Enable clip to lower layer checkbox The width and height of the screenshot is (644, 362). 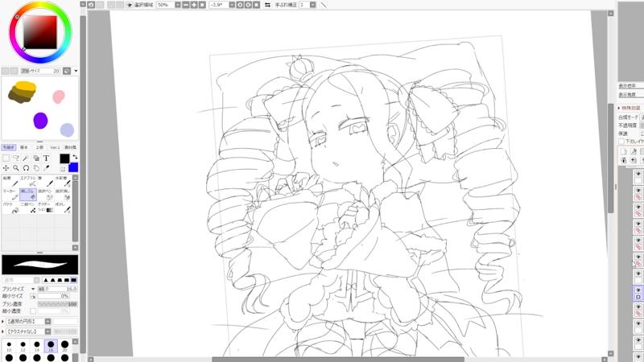621,142
